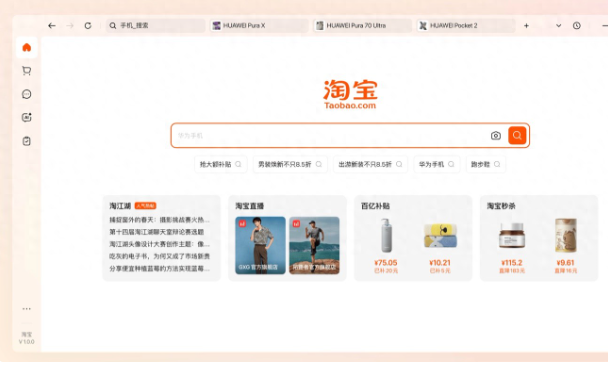Viewport: 608px width, 365px height.
Task: Open the hiking man live stream thumbnail
Action: point(314,246)
